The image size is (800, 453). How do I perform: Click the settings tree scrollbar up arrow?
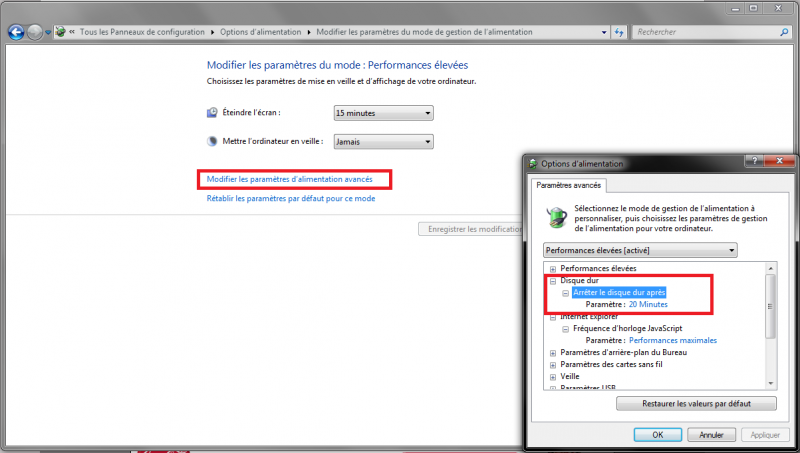(x=770, y=268)
